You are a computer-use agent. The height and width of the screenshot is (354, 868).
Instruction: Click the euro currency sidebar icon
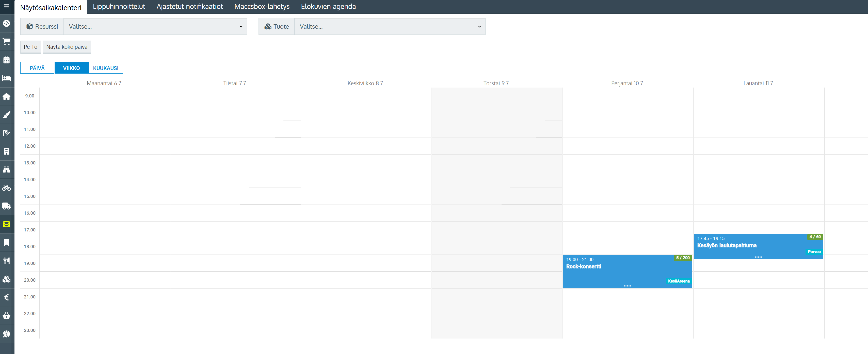point(6,297)
